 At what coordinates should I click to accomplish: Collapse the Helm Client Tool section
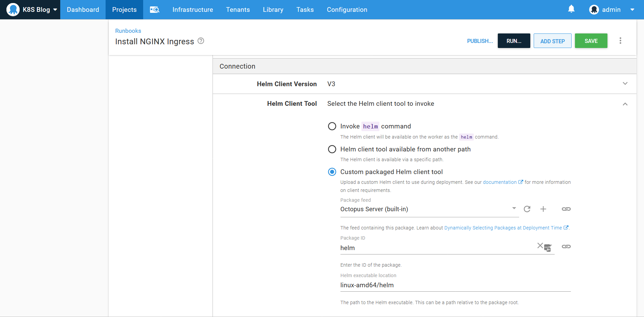(x=625, y=104)
